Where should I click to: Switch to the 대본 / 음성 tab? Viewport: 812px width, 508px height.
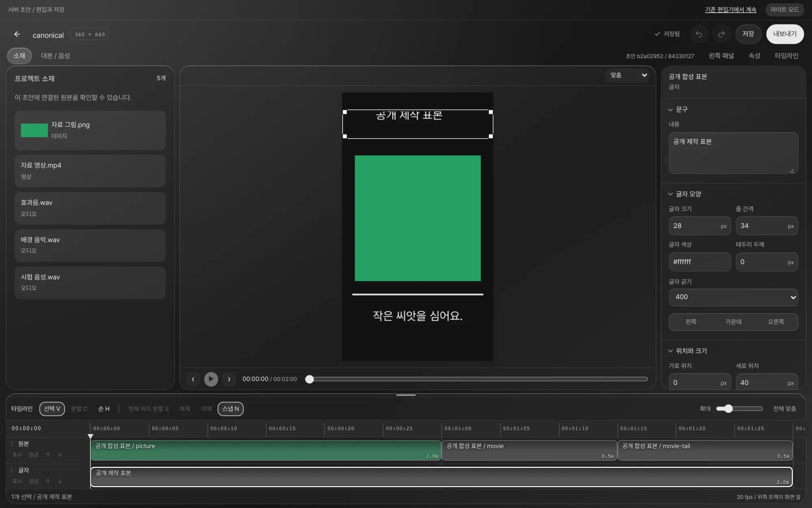pos(55,56)
